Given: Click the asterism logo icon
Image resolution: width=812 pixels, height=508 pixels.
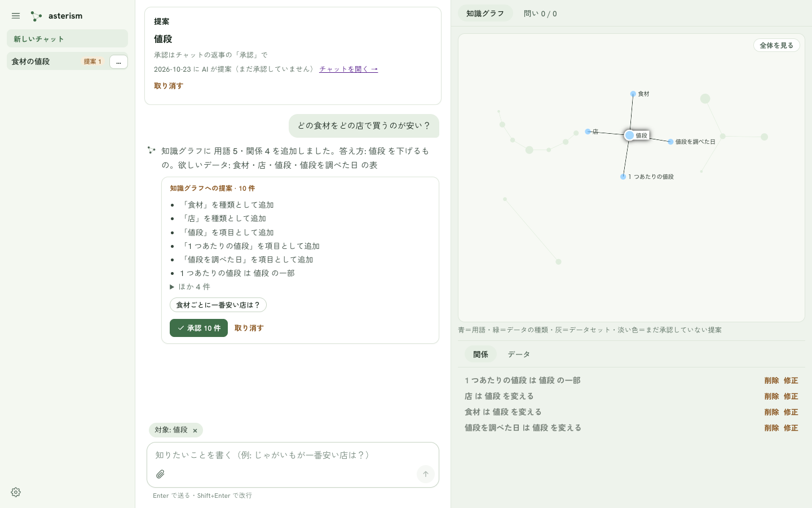Looking at the screenshot, I should click(36, 16).
